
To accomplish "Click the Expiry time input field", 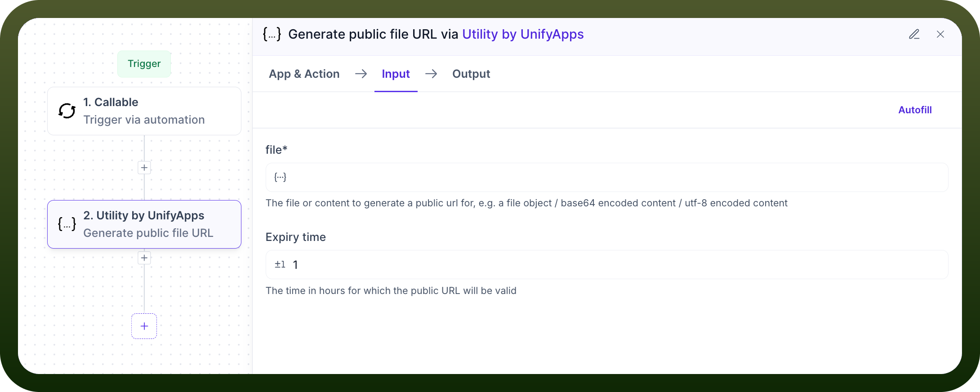I will 607,264.
